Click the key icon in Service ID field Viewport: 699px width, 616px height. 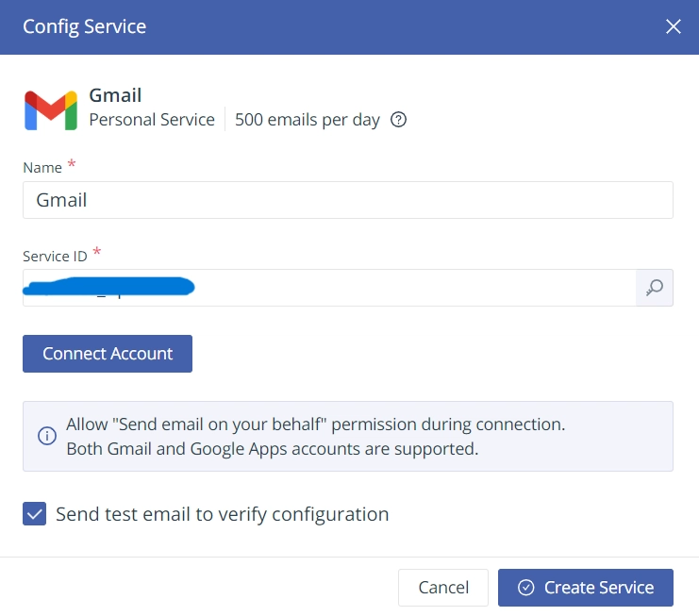coord(654,288)
